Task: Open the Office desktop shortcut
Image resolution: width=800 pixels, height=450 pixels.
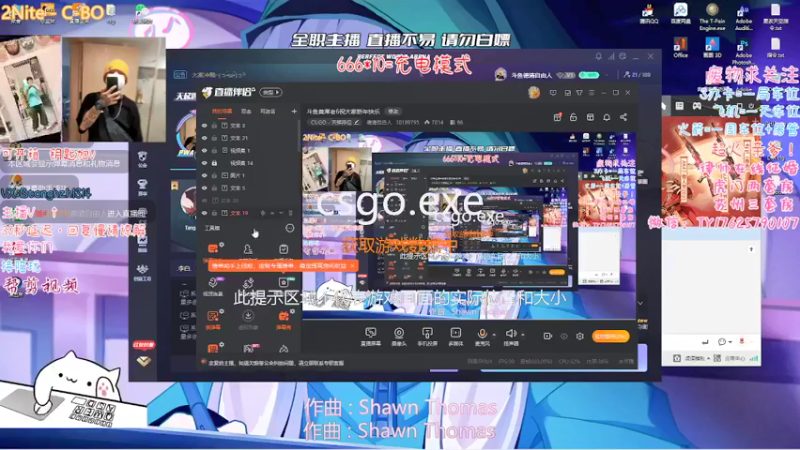Action: 680,48
